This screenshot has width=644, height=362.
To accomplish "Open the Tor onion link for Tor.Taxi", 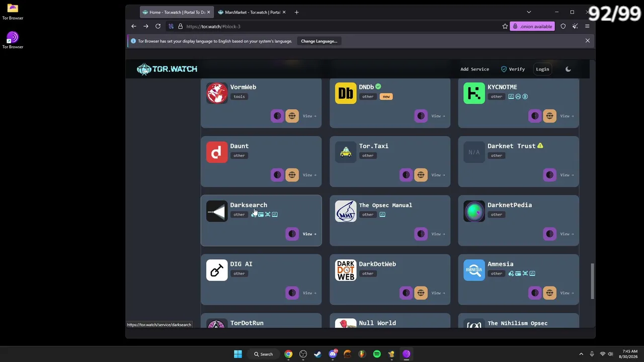I will coord(406,175).
